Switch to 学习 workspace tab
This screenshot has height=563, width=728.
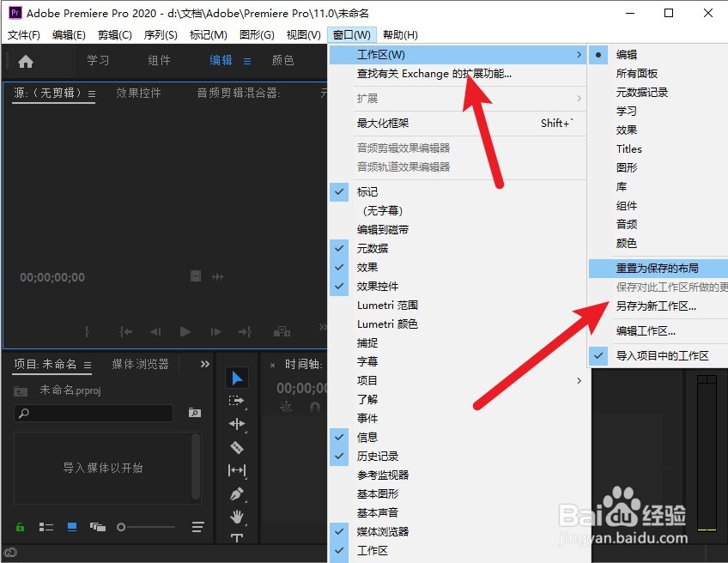pos(98,60)
